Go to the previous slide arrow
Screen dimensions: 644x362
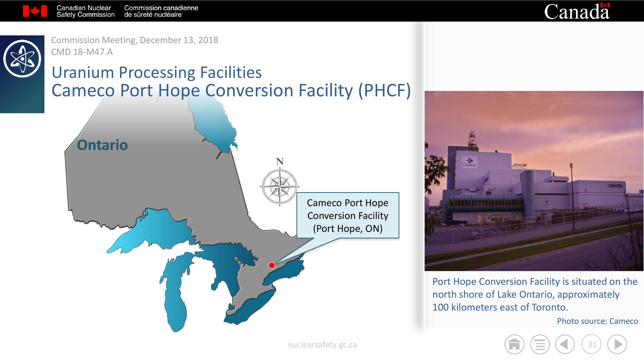tap(565, 344)
